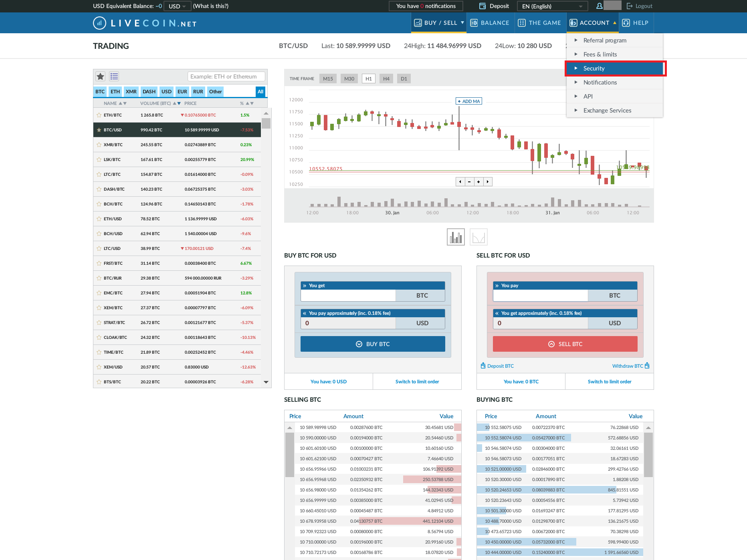Click the You pay BTC amount field
The width and height of the screenshot is (747, 560).
(541, 296)
